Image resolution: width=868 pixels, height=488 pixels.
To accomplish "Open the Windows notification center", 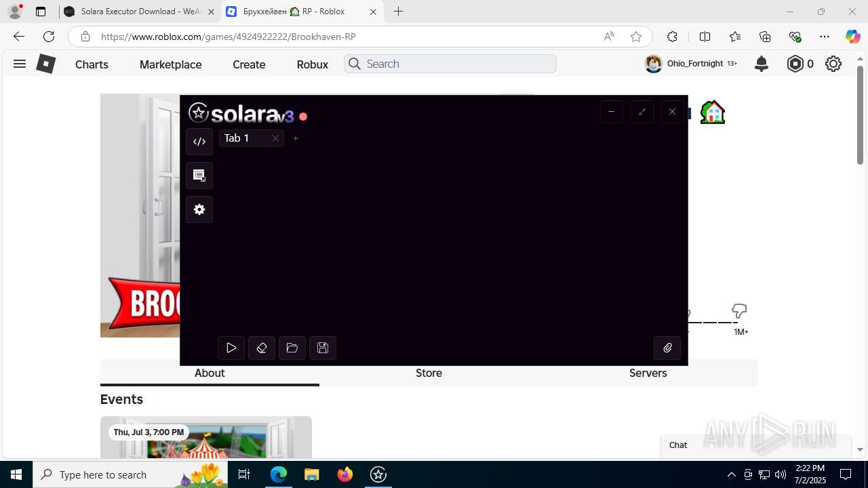I will (846, 474).
